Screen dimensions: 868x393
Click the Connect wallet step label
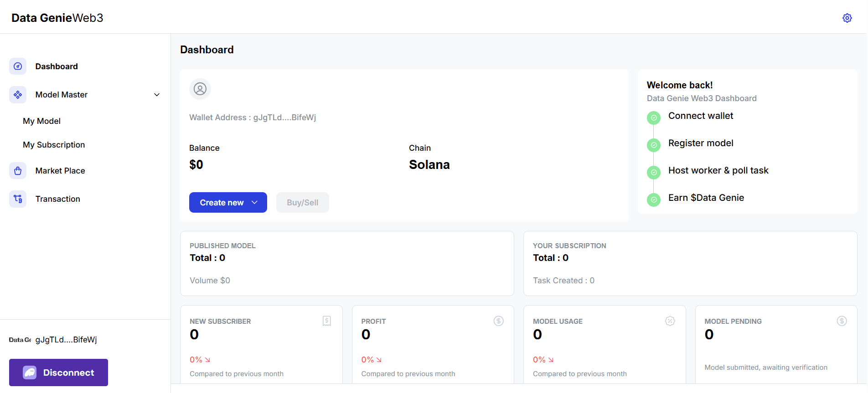[x=701, y=116]
